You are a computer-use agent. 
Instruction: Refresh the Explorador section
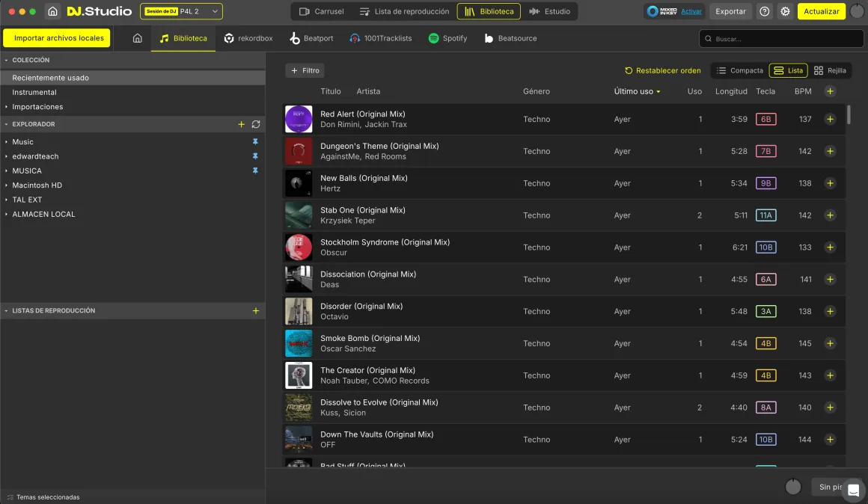coord(256,124)
